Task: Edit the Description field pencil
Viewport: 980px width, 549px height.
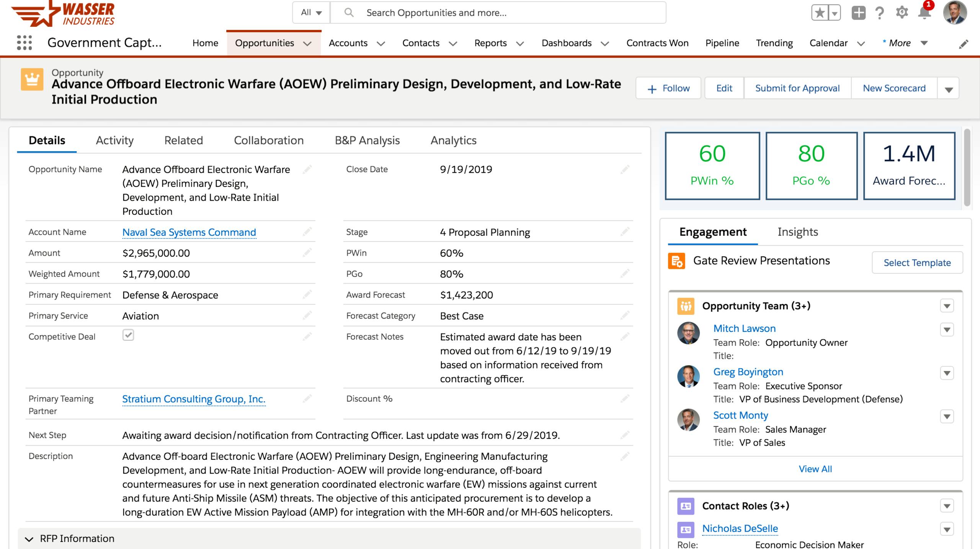Action: click(x=625, y=456)
